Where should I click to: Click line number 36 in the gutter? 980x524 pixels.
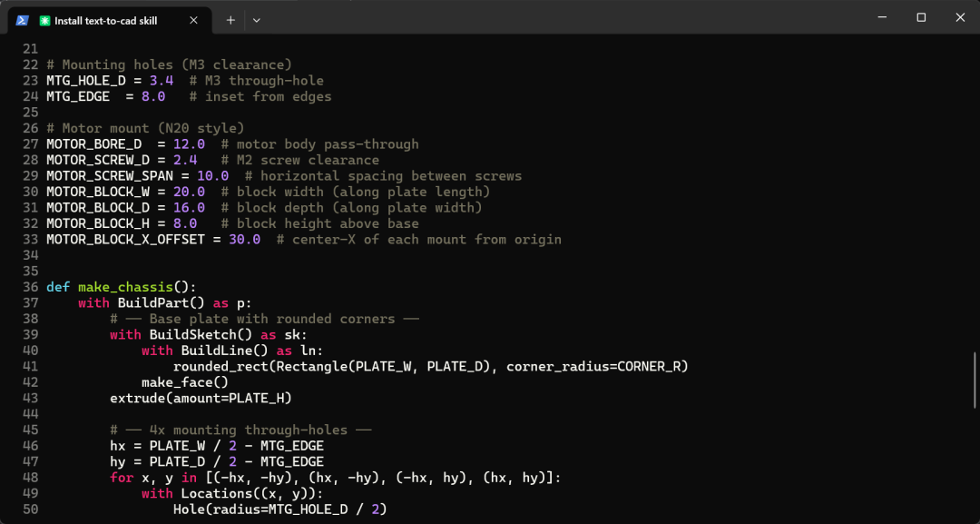(31, 287)
